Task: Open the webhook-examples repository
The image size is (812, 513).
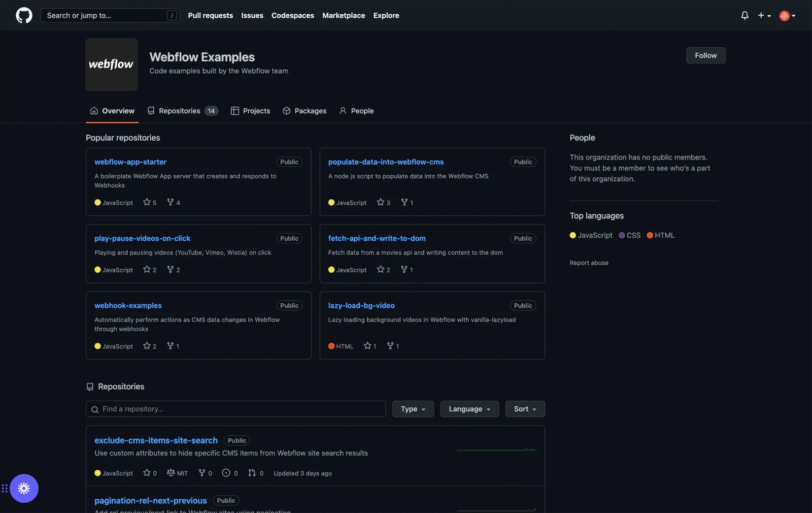Action: (x=128, y=305)
